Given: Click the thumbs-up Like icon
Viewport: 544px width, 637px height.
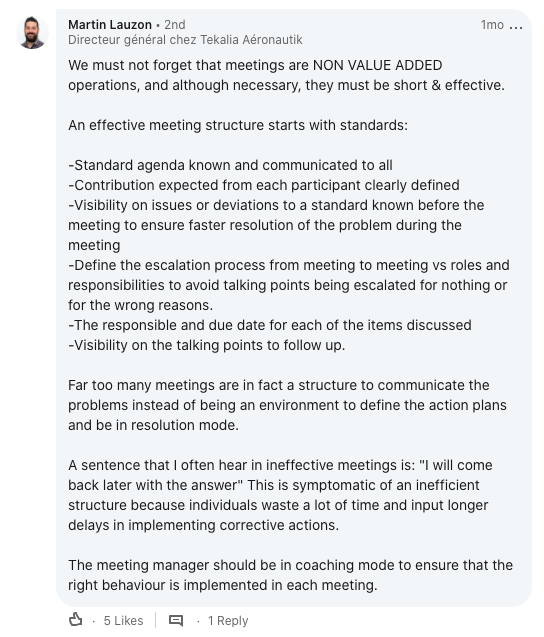Looking at the screenshot, I should (x=76, y=620).
